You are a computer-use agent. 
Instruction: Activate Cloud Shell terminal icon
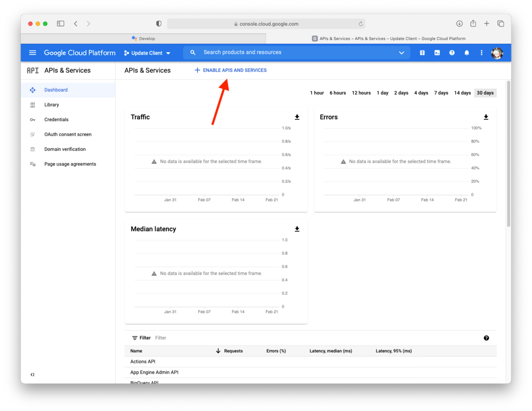coord(437,53)
